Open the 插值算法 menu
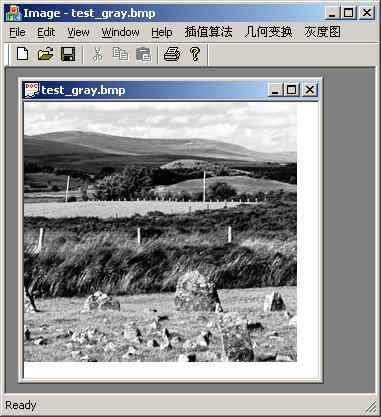This screenshot has height=417, width=381. 208,32
